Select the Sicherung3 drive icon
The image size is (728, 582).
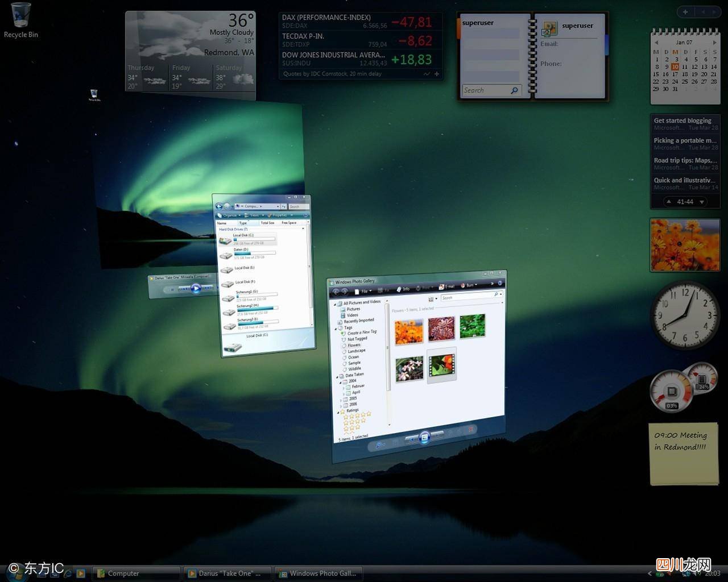(230, 326)
